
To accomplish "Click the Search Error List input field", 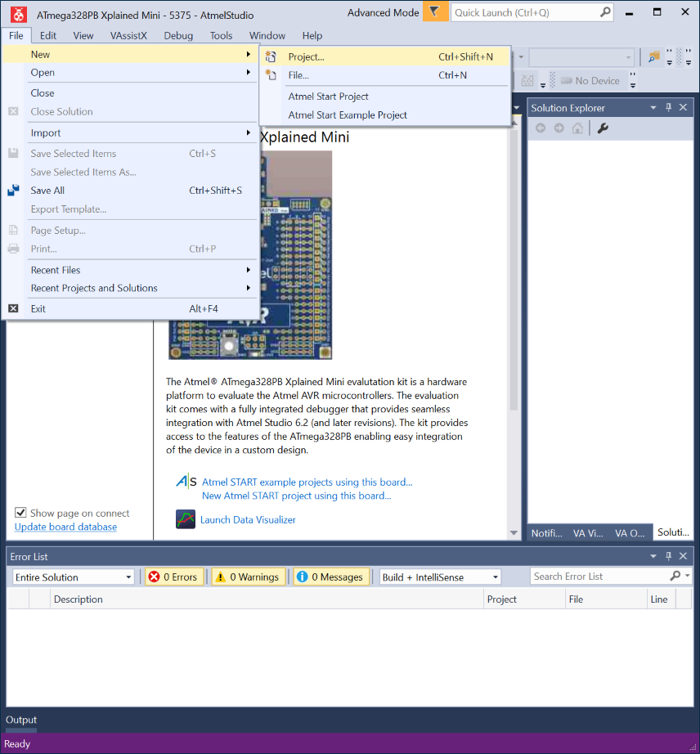I will (x=599, y=577).
